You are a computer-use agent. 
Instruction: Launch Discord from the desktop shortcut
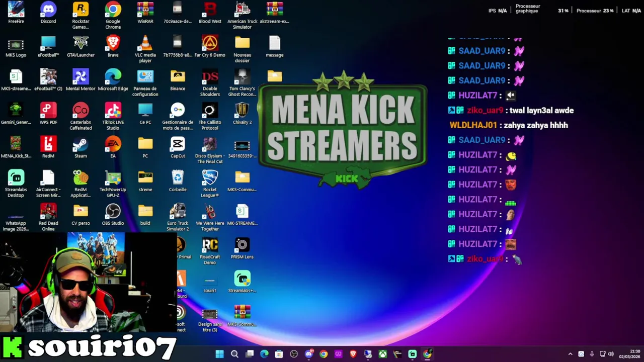[48, 13]
